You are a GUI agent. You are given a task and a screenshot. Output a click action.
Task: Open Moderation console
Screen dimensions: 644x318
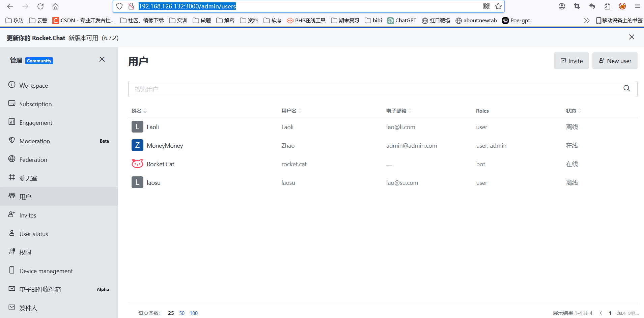pos(59,141)
